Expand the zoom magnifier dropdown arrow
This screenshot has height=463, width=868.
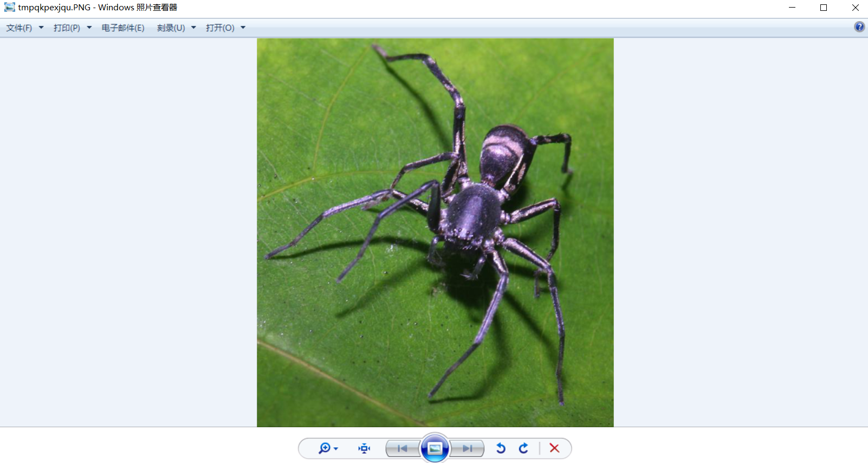336,449
